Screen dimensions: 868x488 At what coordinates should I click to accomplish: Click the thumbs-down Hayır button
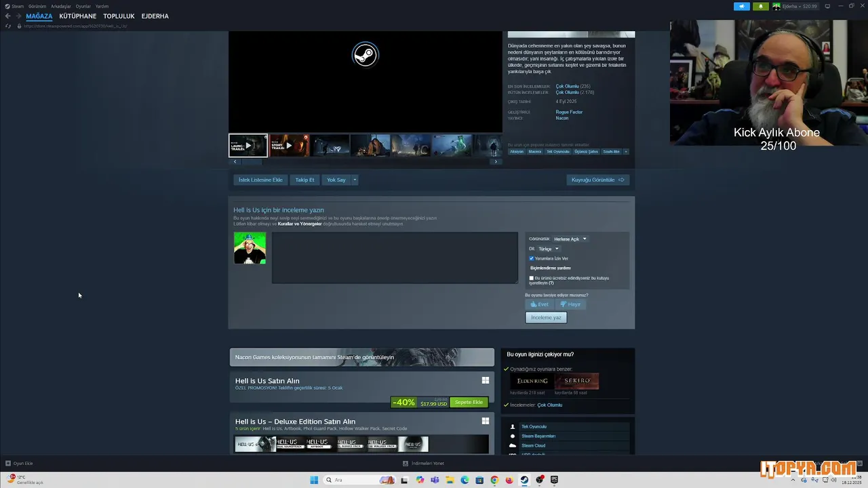(x=570, y=304)
